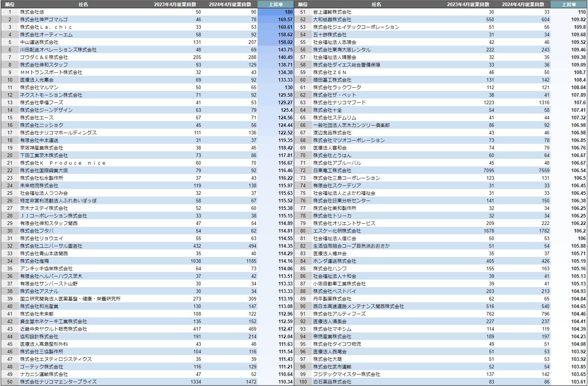The width and height of the screenshot is (588, 386).
Task: Select ホンダ運送株式会社
Action: pyautogui.click(x=335, y=261)
